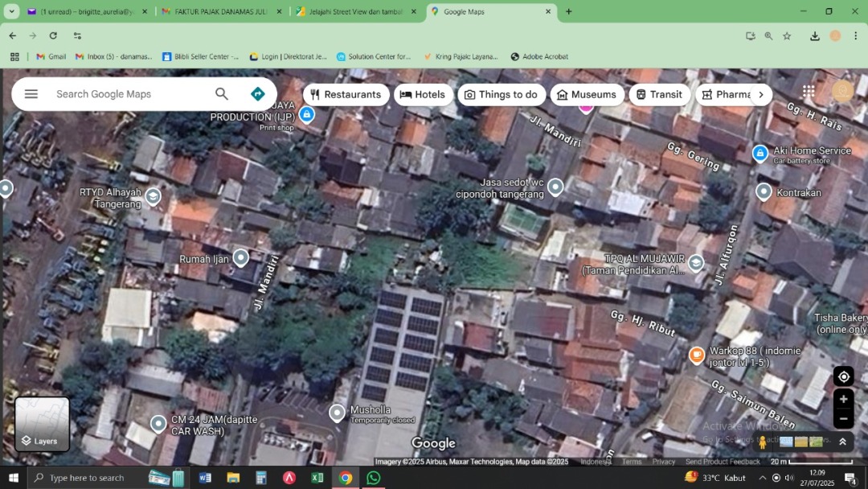Click the Send Product Feedback link

[x=723, y=462]
